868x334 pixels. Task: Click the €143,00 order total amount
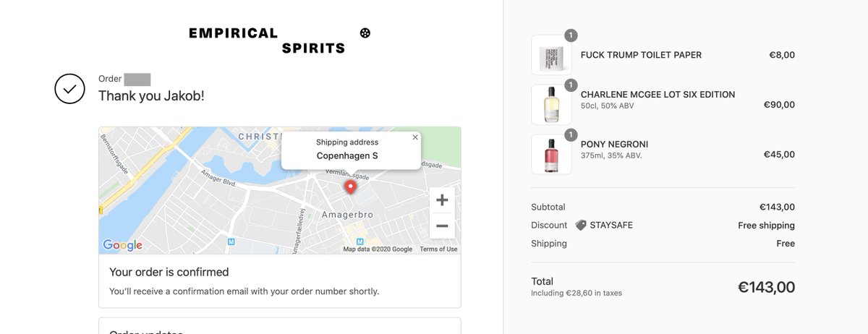pos(766,287)
